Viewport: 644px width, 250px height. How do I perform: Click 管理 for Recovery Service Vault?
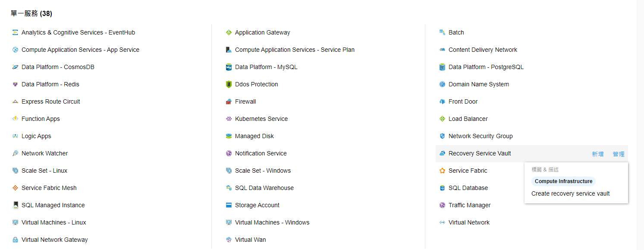619,154
